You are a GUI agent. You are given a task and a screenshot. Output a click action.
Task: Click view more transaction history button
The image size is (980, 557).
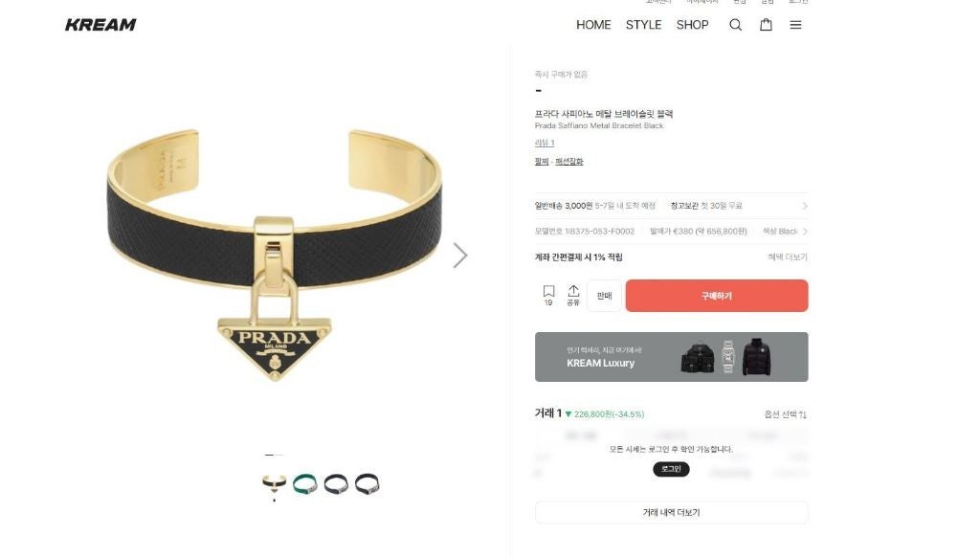click(x=671, y=513)
